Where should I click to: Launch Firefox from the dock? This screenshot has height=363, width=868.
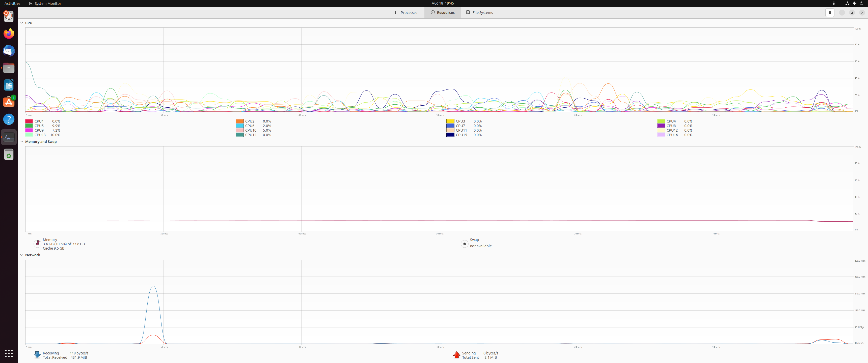click(8, 33)
